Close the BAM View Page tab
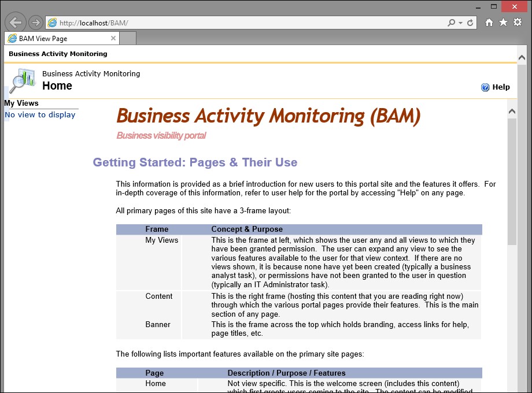532x393 pixels. click(x=113, y=38)
